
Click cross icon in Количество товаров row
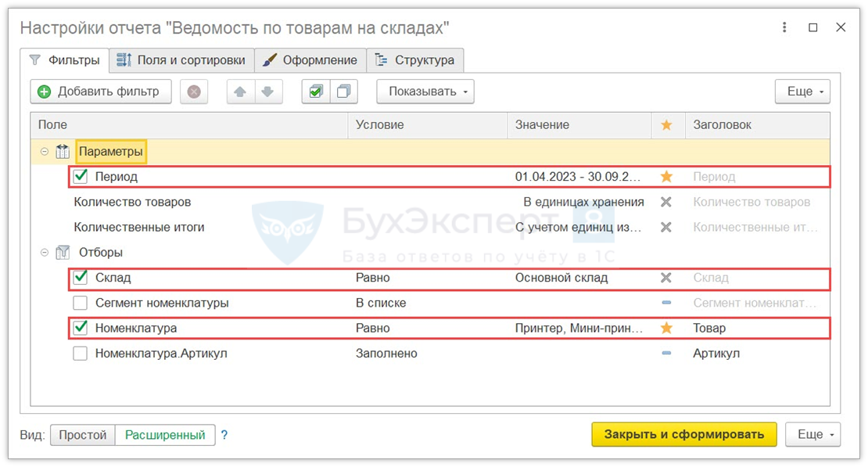[666, 202]
